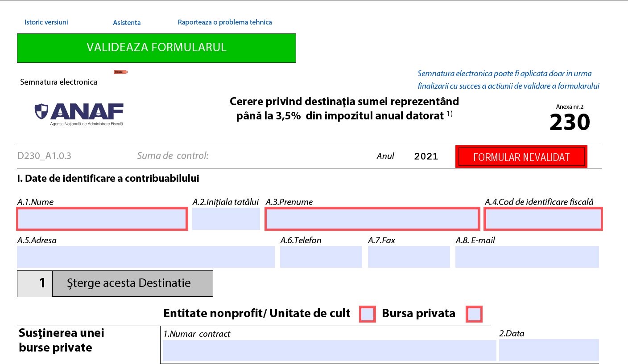Tick the Bursa privata checkbox
Screen dimensions: 628x364
tap(474, 314)
